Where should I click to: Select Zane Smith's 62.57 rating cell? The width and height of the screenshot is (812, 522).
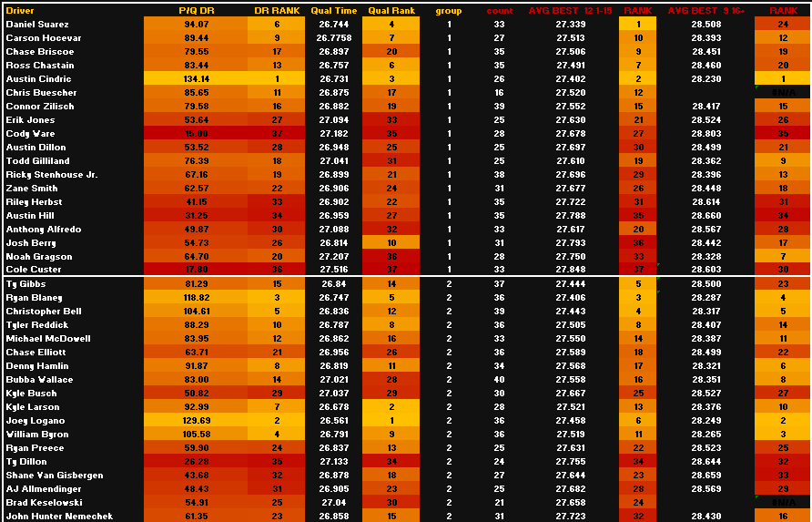(197, 189)
